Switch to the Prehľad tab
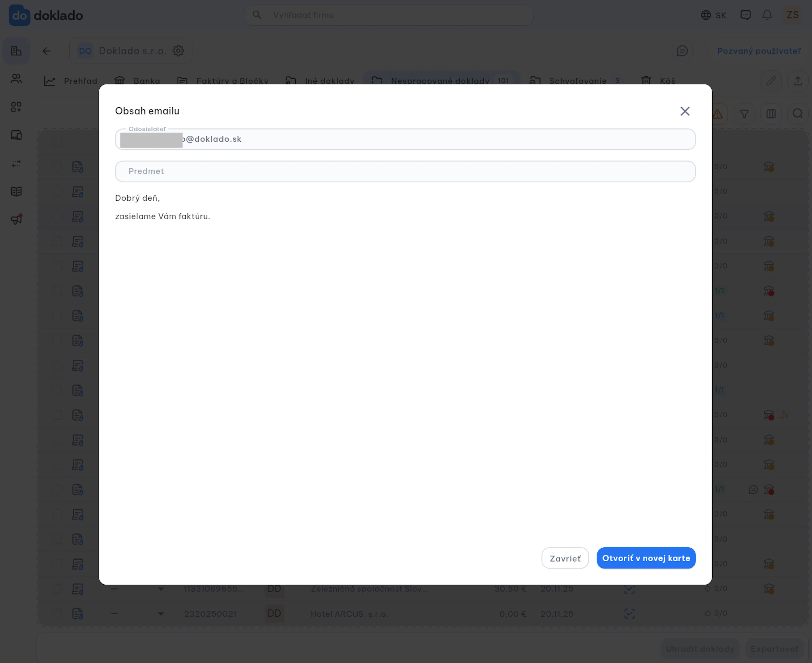Image resolution: width=812 pixels, height=663 pixels. 71,81
